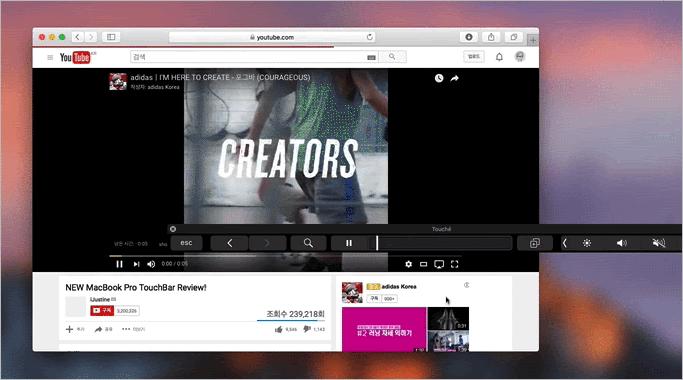
Task: Open the notifications bell
Action: point(499,57)
